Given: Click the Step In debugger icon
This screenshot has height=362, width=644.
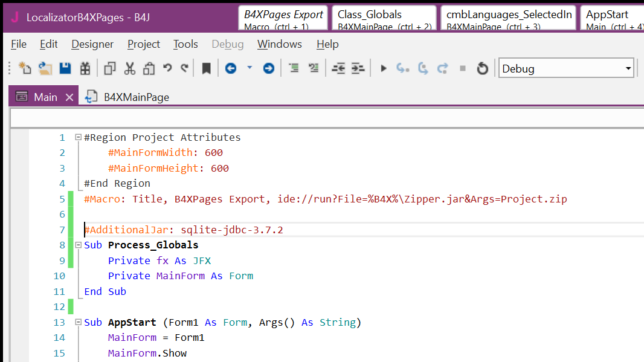Looking at the screenshot, I should (x=402, y=68).
